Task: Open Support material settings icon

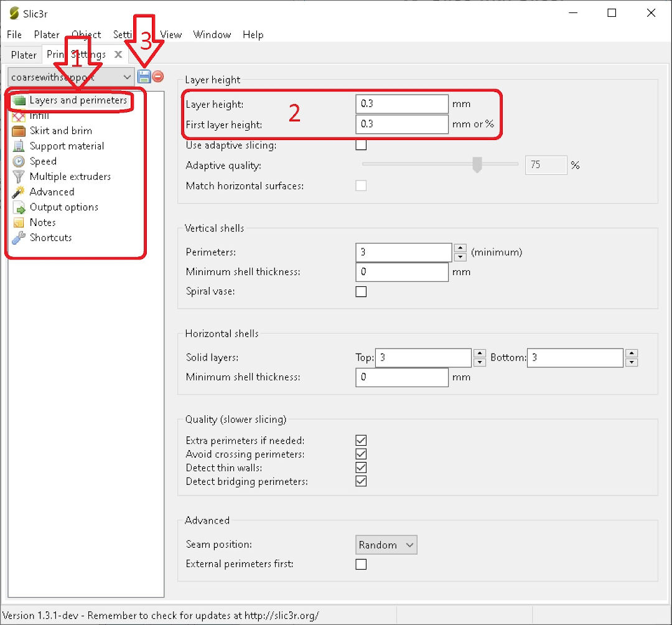Action: coord(19,146)
